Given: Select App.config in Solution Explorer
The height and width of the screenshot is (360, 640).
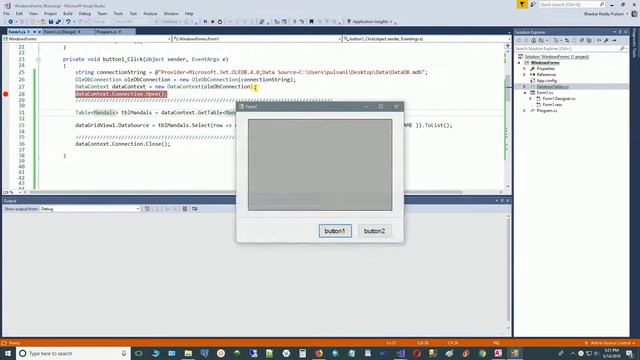Looking at the screenshot, I should [x=547, y=81].
